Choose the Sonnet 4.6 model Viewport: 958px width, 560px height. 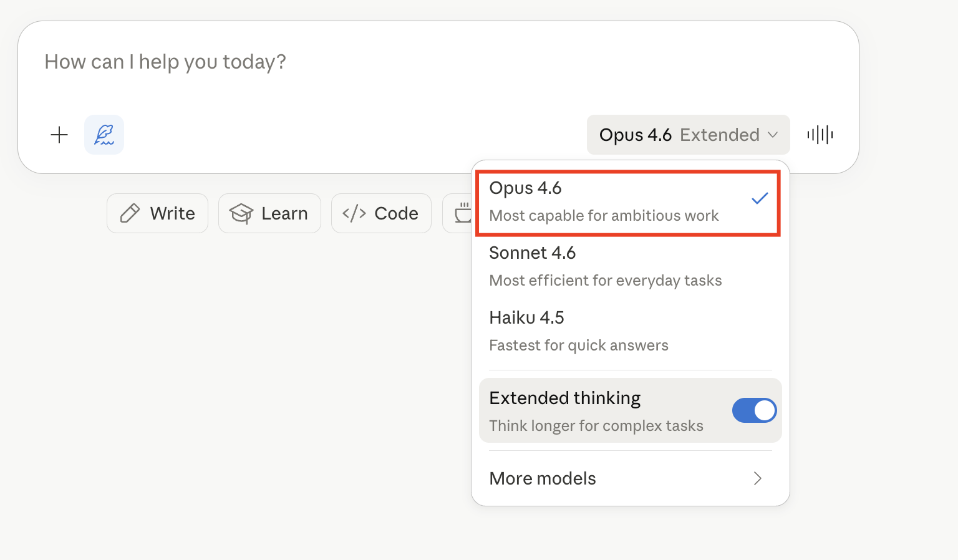point(631,267)
